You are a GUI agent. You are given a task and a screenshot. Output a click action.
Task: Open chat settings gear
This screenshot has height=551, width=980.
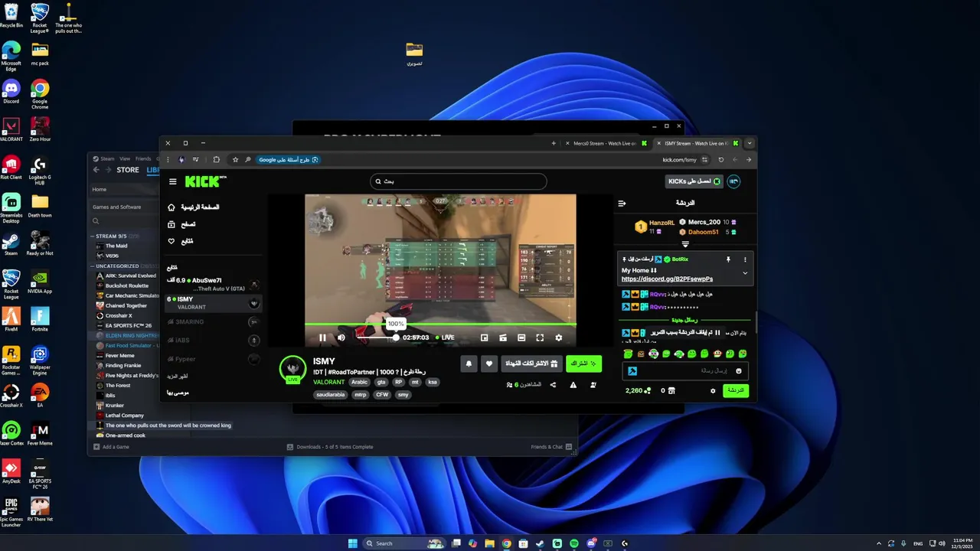(713, 391)
